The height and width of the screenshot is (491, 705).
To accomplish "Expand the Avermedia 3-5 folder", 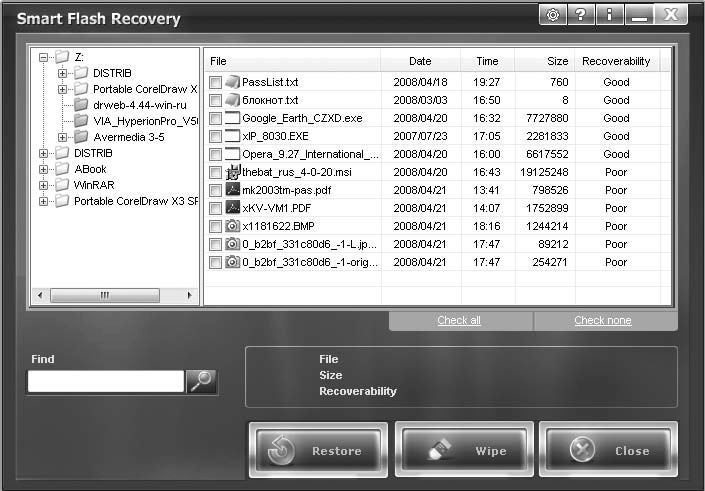I will coord(62,137).
